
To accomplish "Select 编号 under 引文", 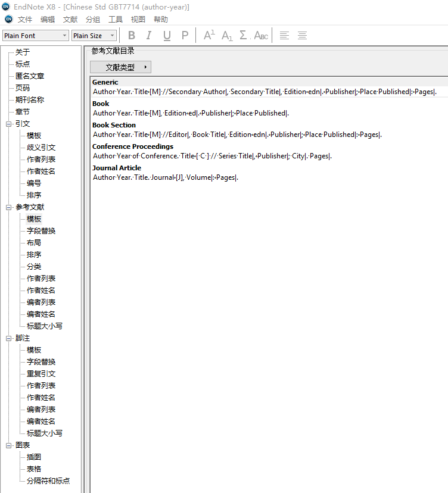I will point(34,183).
